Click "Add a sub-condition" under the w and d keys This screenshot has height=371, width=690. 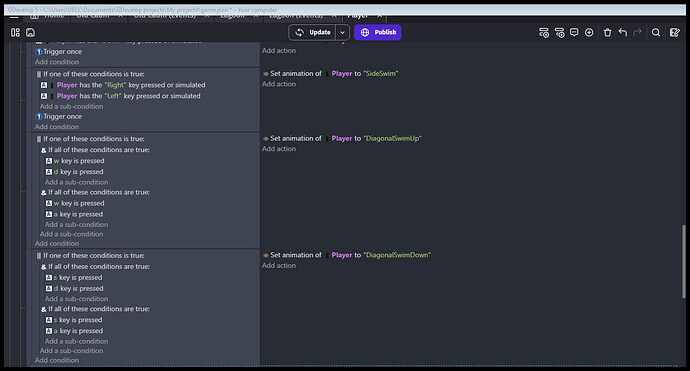[77, 182]
